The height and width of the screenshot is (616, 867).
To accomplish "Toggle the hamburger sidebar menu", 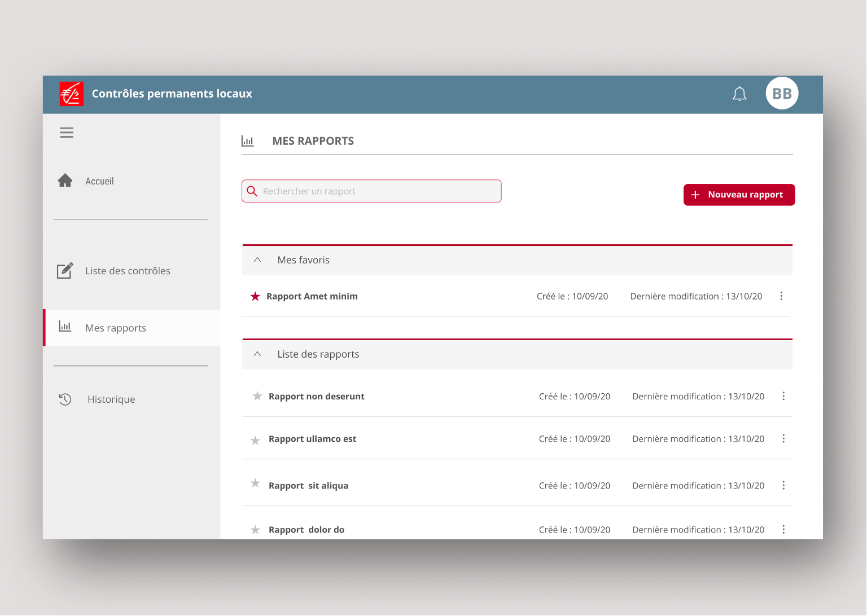I will tap(67, 133).
